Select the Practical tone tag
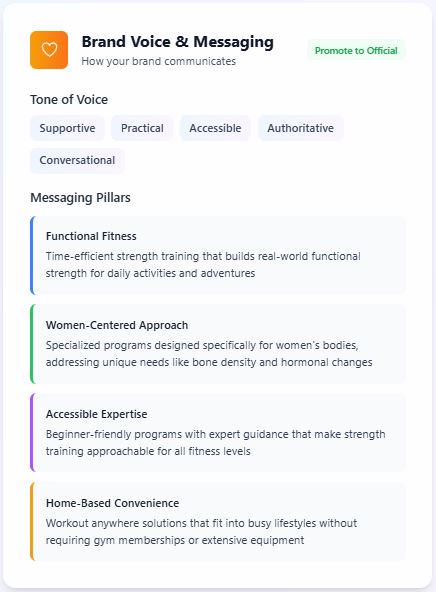The width and height of the screenshot is (436, 592). [142, 128]
